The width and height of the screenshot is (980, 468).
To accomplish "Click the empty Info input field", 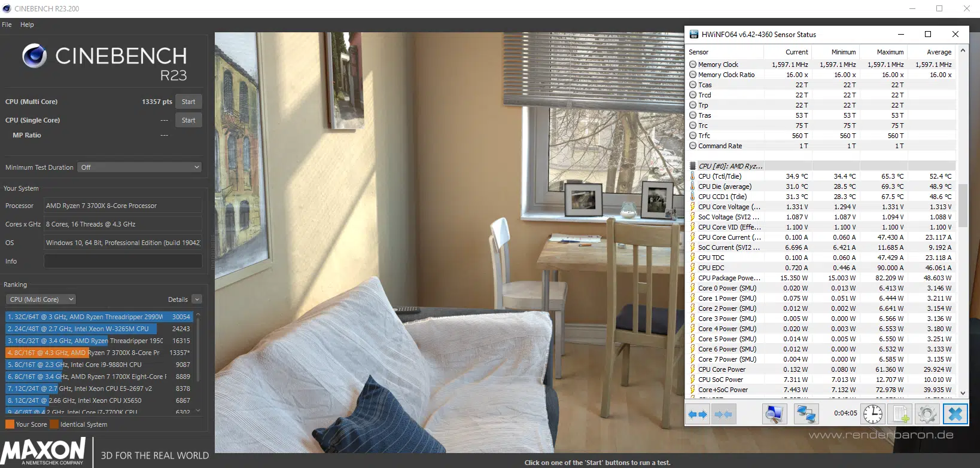I will pos(123,261).
